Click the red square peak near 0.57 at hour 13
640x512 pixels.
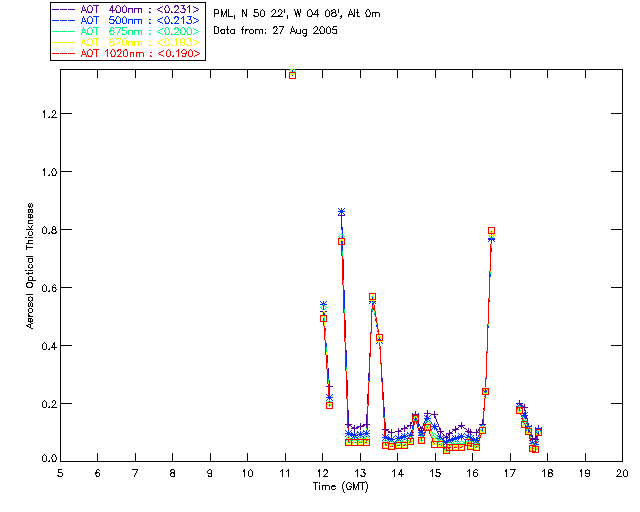point(372,297)
